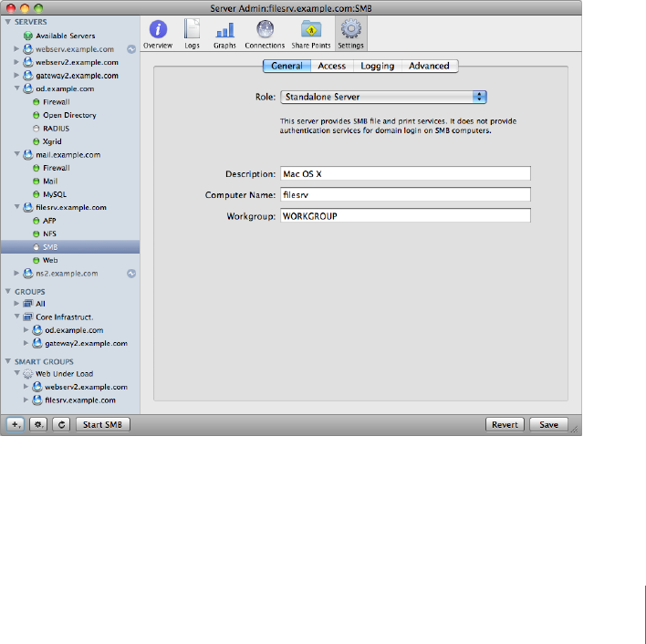Click the Core Infrastruct. group icon
The height and width of the screenshot is (644, 646).
[x=28, y=317]
